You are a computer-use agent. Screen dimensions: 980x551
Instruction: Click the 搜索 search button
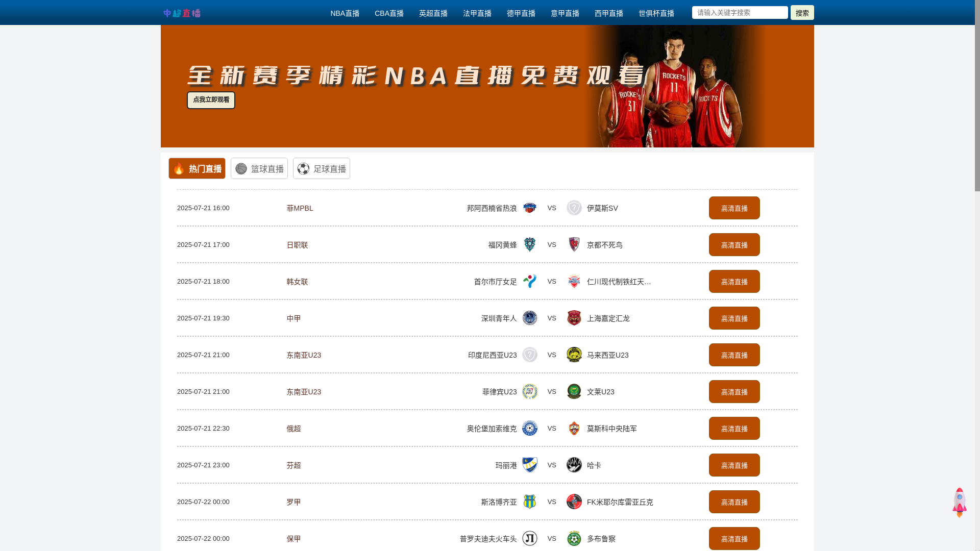pos(802,13)
